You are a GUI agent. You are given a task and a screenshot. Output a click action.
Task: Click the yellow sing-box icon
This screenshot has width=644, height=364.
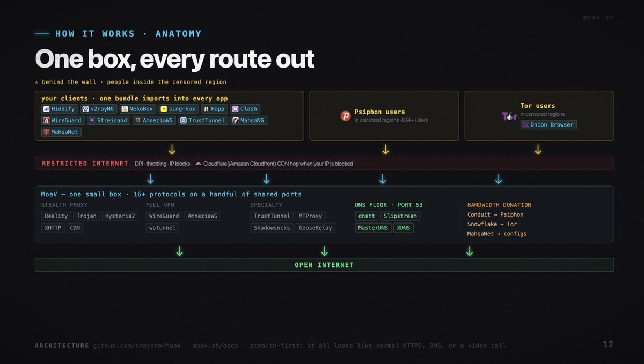point(164,109)
